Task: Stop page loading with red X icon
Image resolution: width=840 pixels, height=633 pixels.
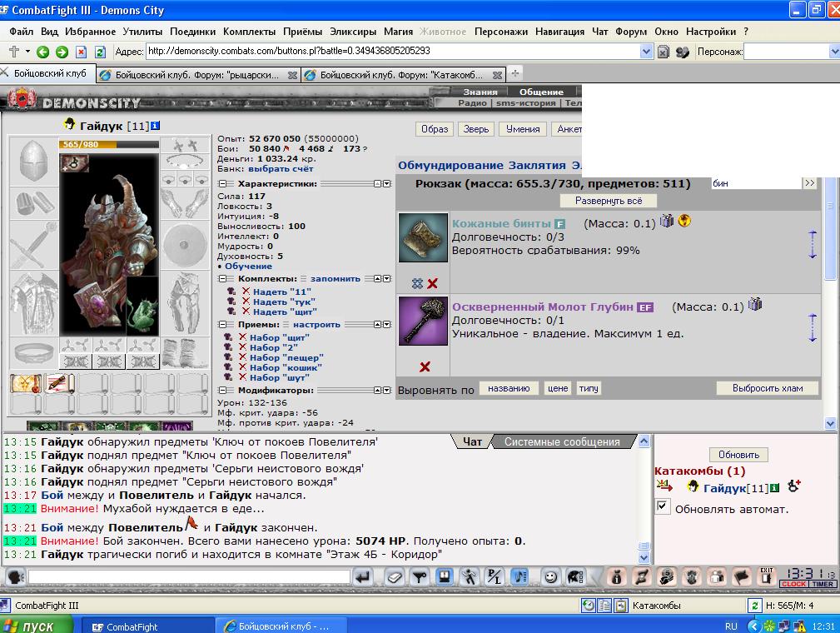Action: click(81, 52)
